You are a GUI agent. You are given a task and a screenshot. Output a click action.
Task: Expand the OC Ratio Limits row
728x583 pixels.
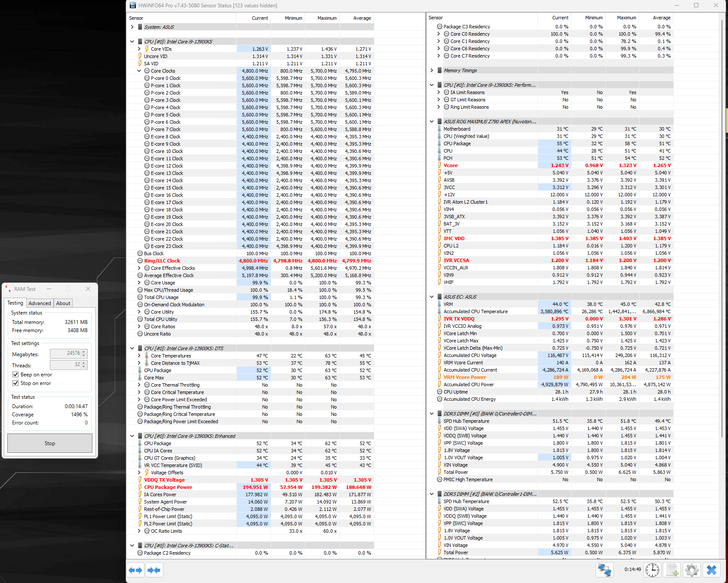(x=139, y=531)
